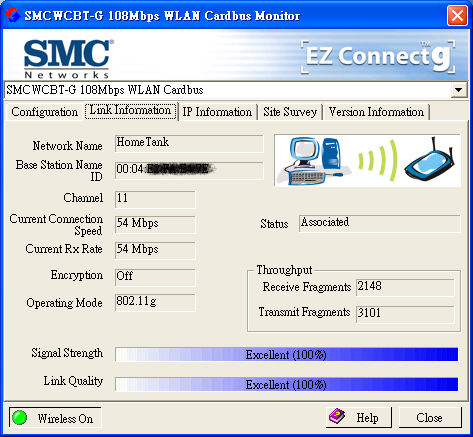
Task: Close the WLAN Cardbus Monitor window
Action: coord(457,15)
